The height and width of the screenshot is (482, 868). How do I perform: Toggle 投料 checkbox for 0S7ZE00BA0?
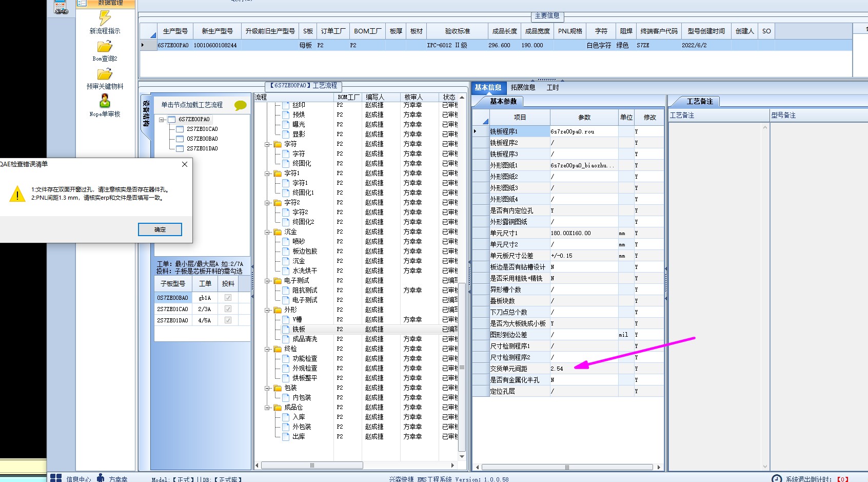pyautogui.click(x=228, y=298)
